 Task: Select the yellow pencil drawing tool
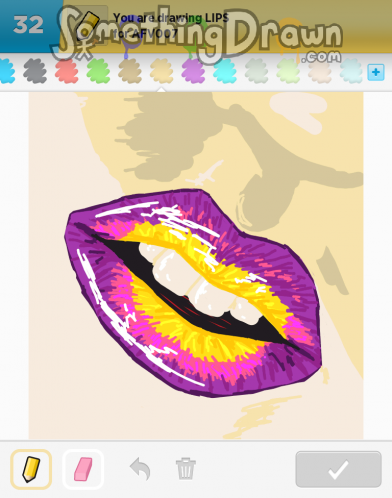pyautogui.click(x=31, y=469)
